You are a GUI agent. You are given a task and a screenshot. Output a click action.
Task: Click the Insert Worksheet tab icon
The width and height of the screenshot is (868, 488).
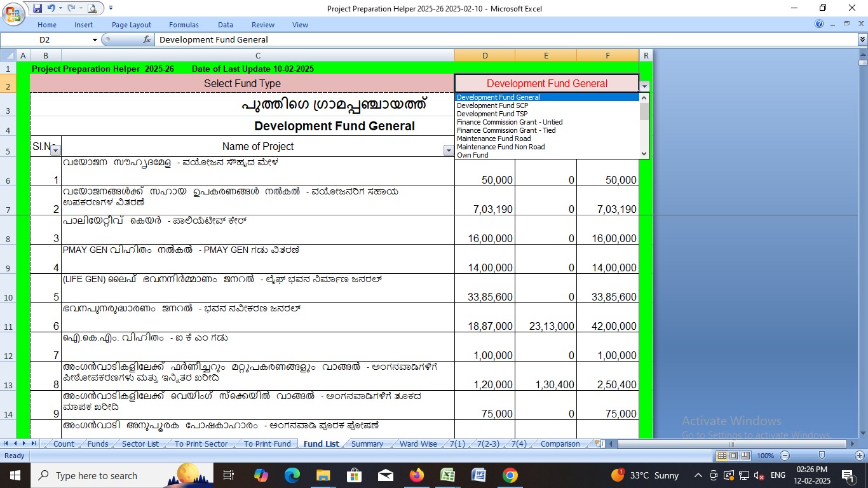pyautogui.click(x=597, y=444)
